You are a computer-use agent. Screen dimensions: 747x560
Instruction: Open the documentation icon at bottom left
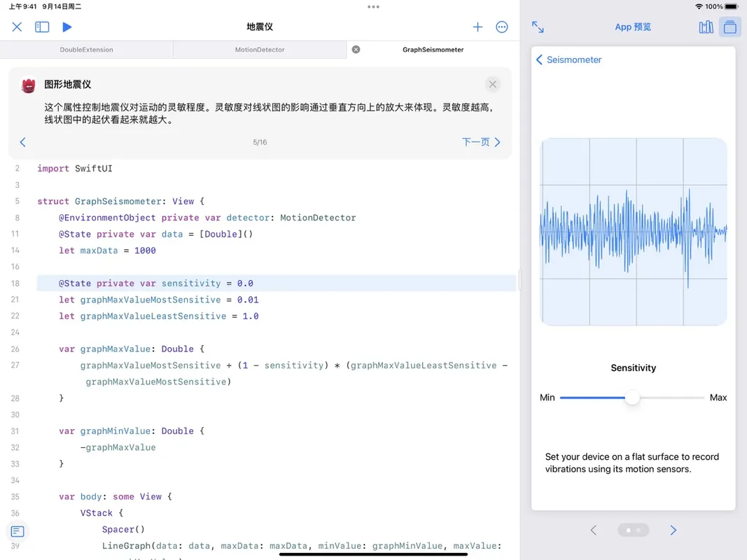coord(18,532)
